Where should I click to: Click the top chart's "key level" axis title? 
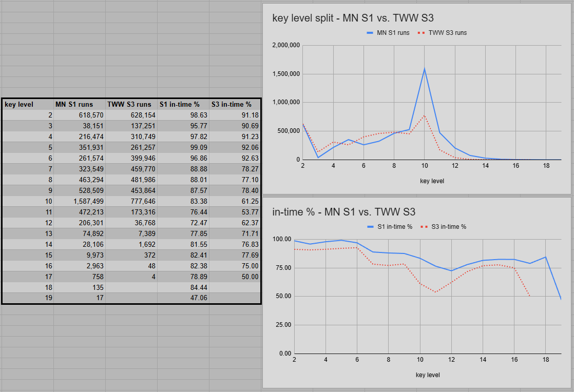[431, 181]
